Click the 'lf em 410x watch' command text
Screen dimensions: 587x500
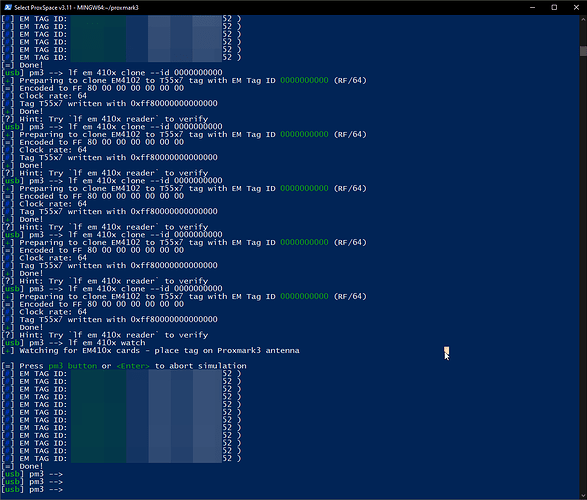click(x=106, y=343)
